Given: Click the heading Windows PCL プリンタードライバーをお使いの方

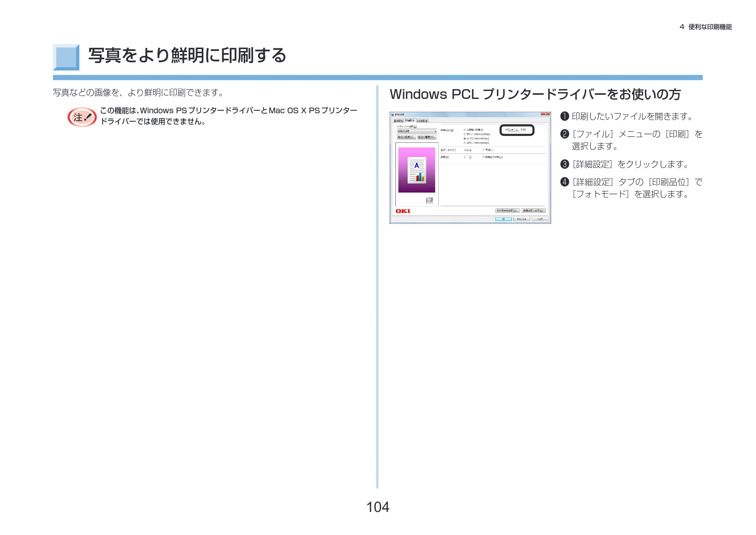Looking at the screenshot, I should (x=535, y=94).
